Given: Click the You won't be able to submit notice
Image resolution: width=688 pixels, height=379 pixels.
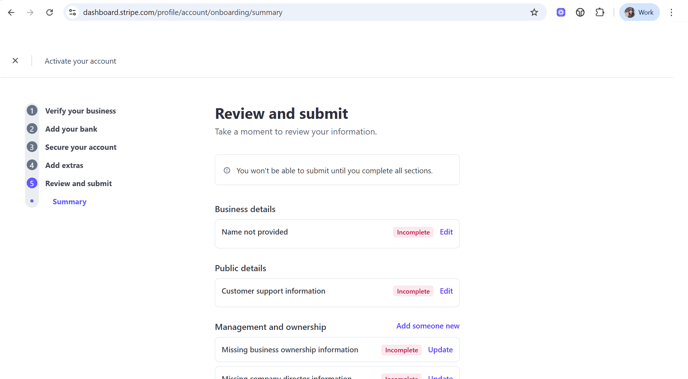Looking at the screenshot, I should pyautogui.click(x=337, y=170).
